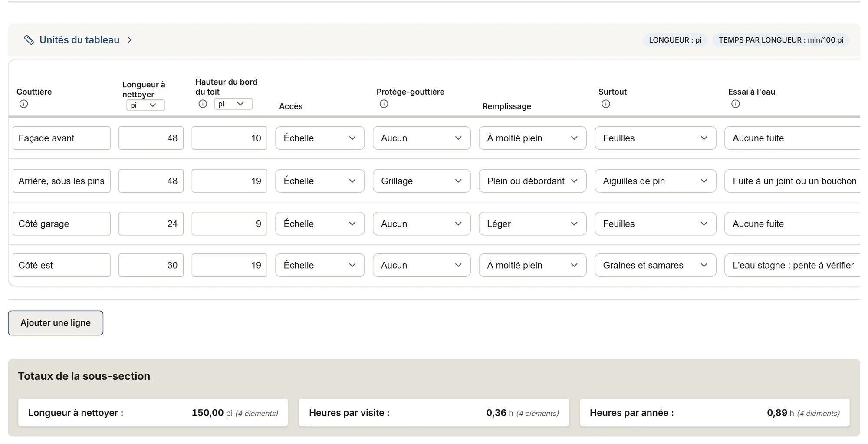
Task: Click the Totaux de la sous-section heading
Action: 84,376
